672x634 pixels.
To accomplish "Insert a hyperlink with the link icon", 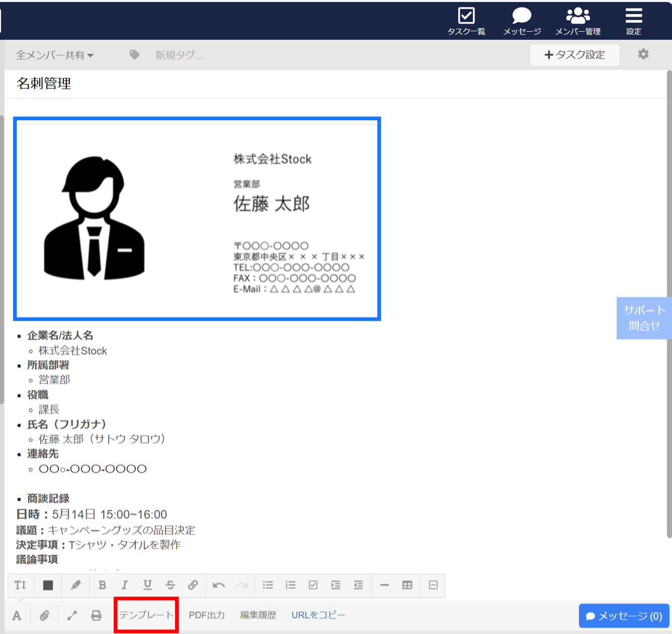I will 193,585.
